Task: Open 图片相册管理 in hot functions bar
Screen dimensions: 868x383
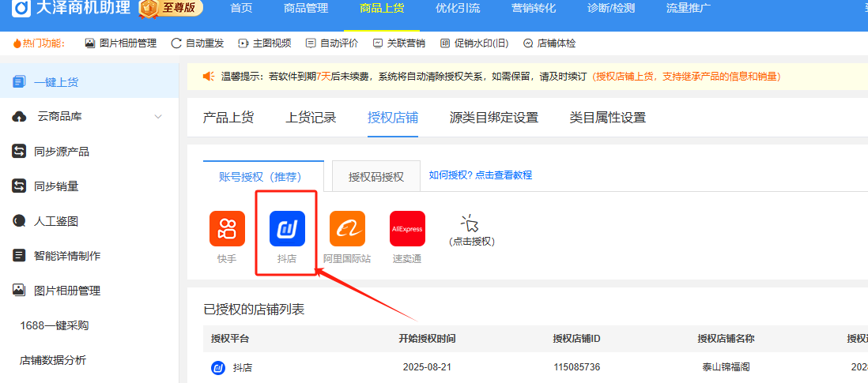Action: [x=120, y=43]
